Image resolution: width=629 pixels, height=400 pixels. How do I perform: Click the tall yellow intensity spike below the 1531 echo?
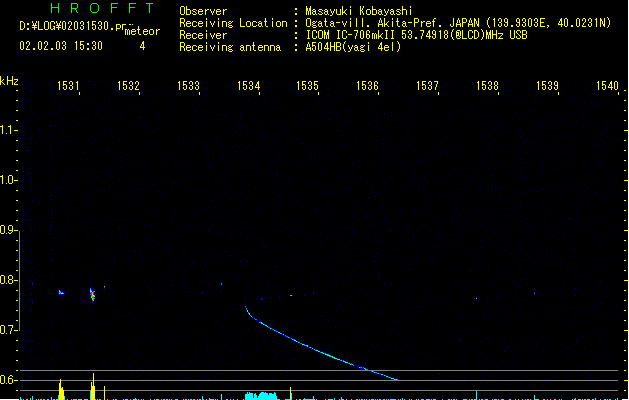pyautogui.click(x=61, y=389)
